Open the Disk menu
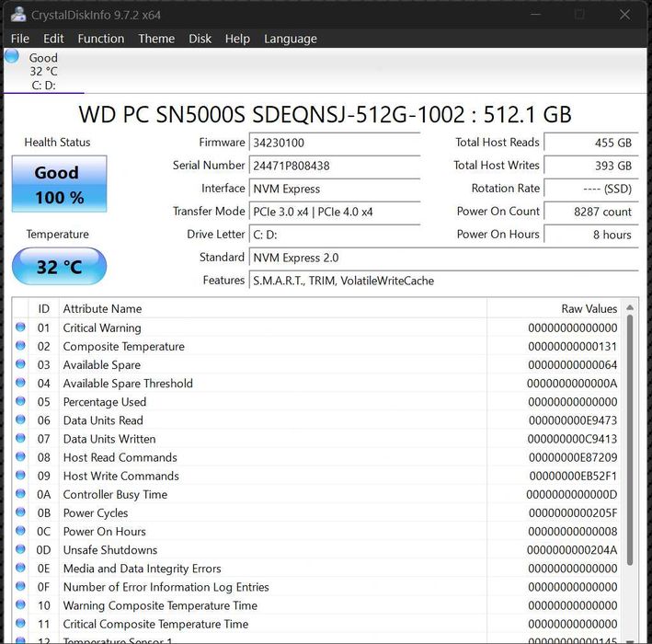The width and height of the screenshot is (652, 644). 200,39
